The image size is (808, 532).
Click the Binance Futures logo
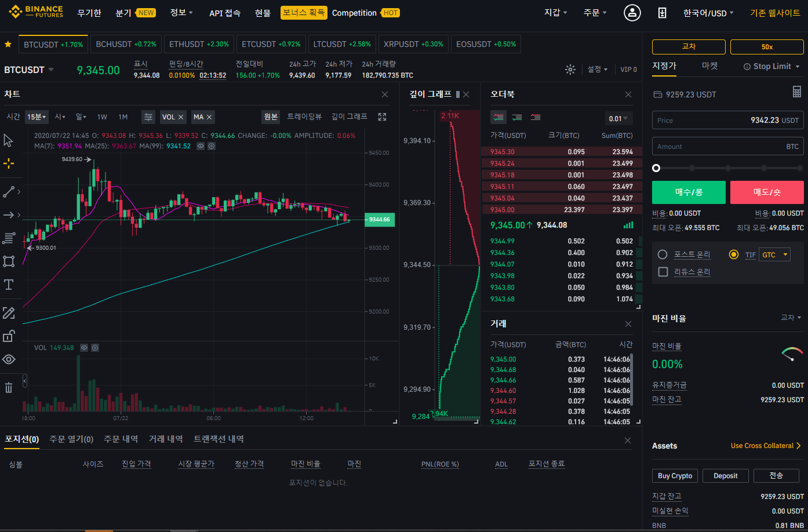click(35, 12)
